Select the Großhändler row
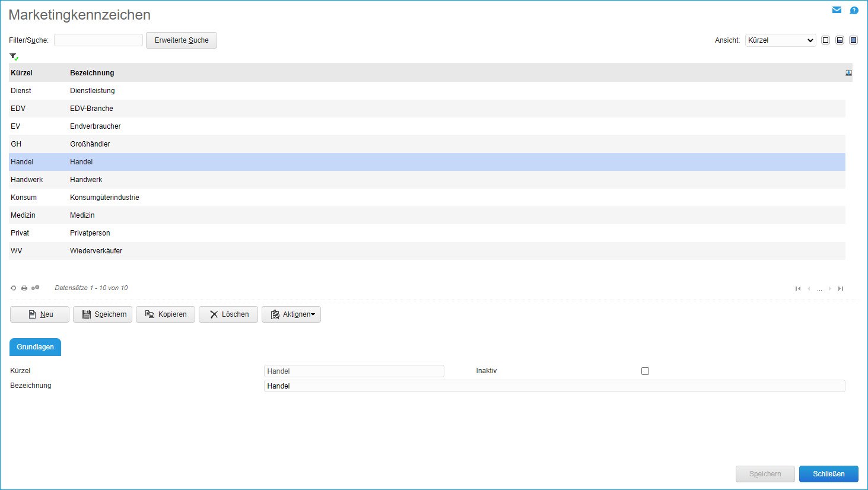 [427, 144]
